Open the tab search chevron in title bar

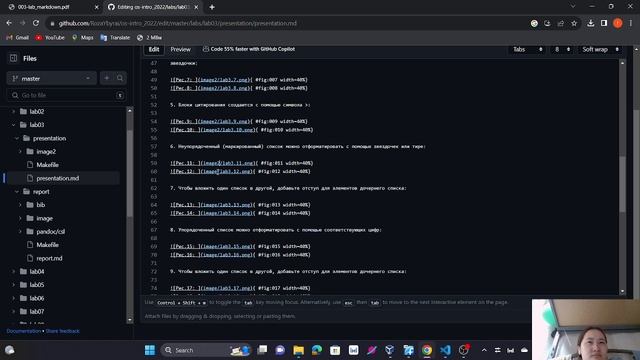coord(573,7)
